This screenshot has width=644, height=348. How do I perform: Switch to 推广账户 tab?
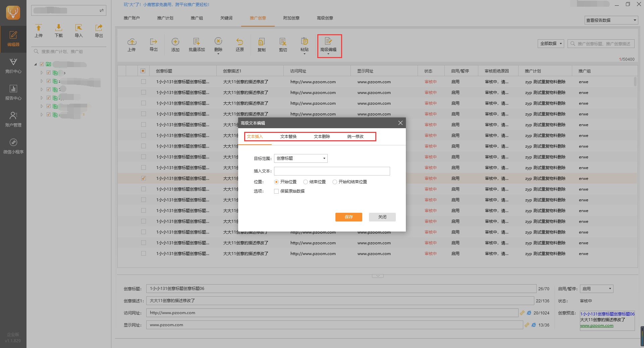click(x=132, y=18)
